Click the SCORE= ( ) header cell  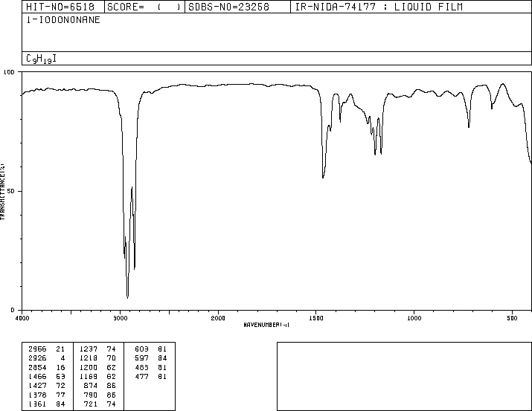point(144,7)
